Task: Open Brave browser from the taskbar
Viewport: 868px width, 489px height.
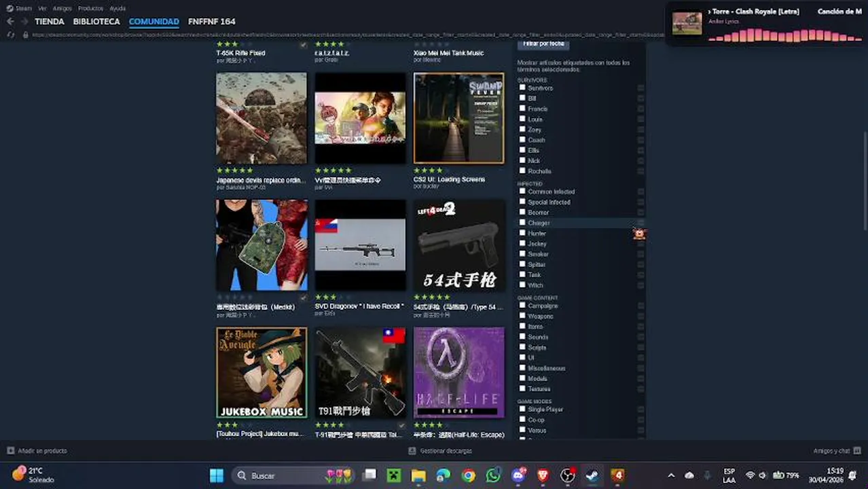Action: [543, 475]
